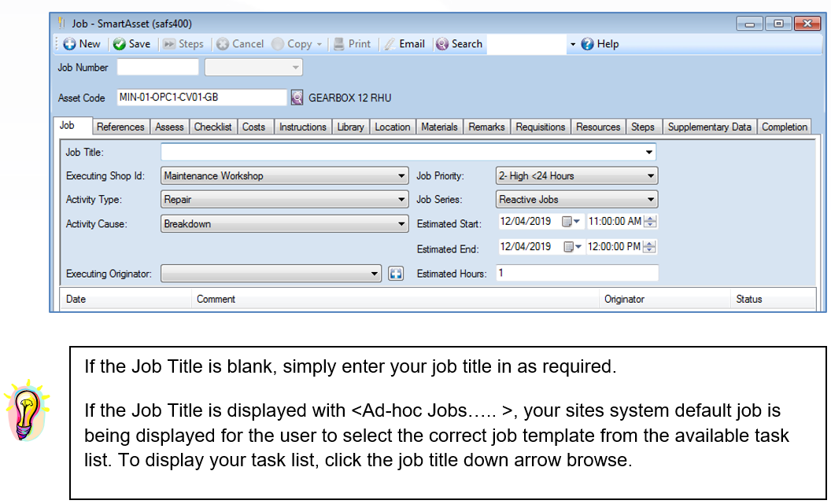This screenshot has width=831, height=504.
Task: Click the Comment column header
Action: (x=216, y=299)
